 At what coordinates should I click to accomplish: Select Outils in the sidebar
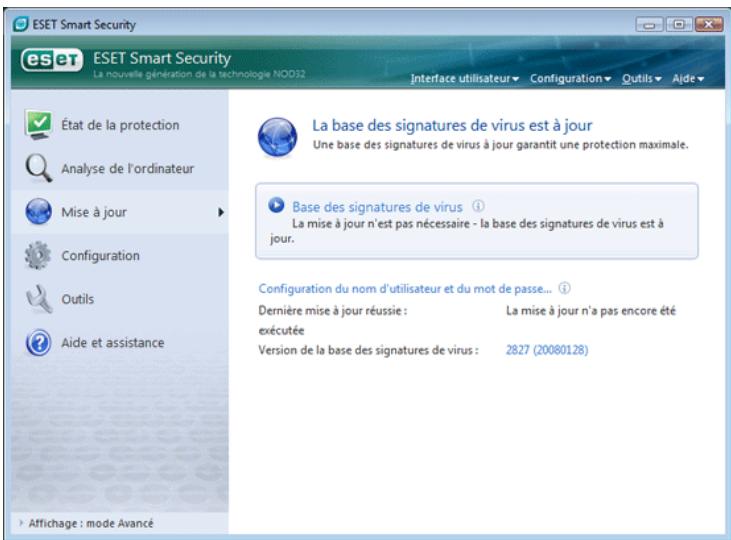120,299
